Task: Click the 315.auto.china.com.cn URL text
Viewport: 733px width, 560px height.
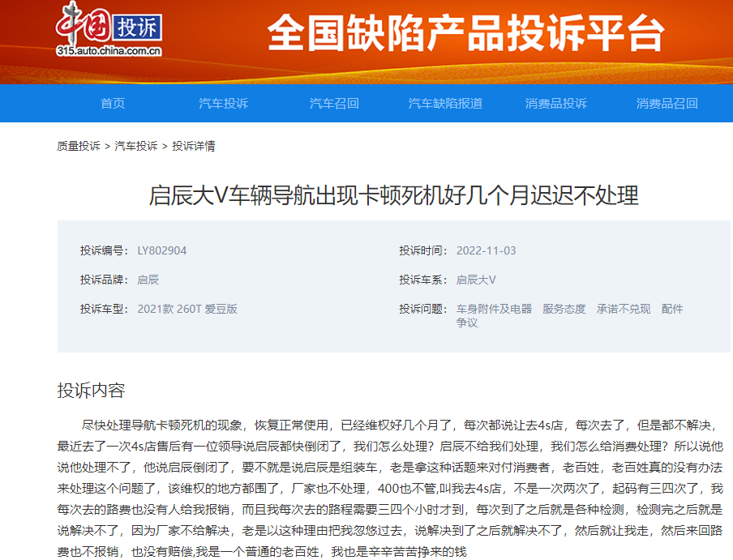Action: coord(109,50)
